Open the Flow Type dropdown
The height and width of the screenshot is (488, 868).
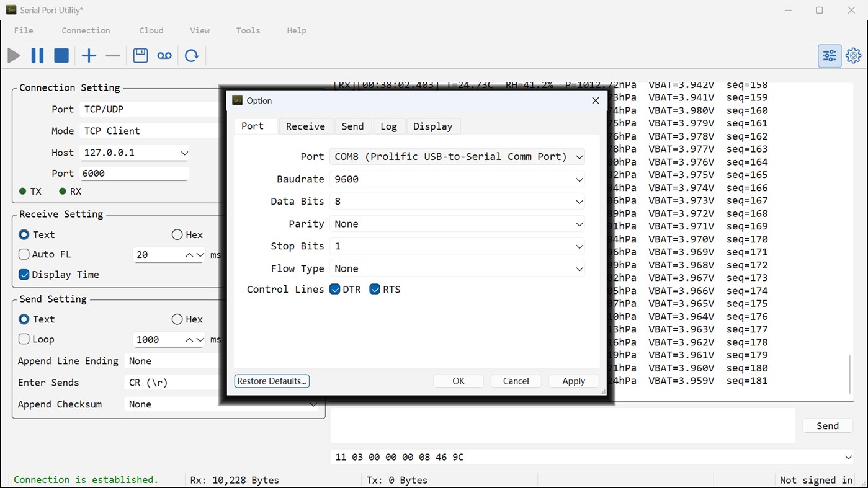(x=457, y=268)
